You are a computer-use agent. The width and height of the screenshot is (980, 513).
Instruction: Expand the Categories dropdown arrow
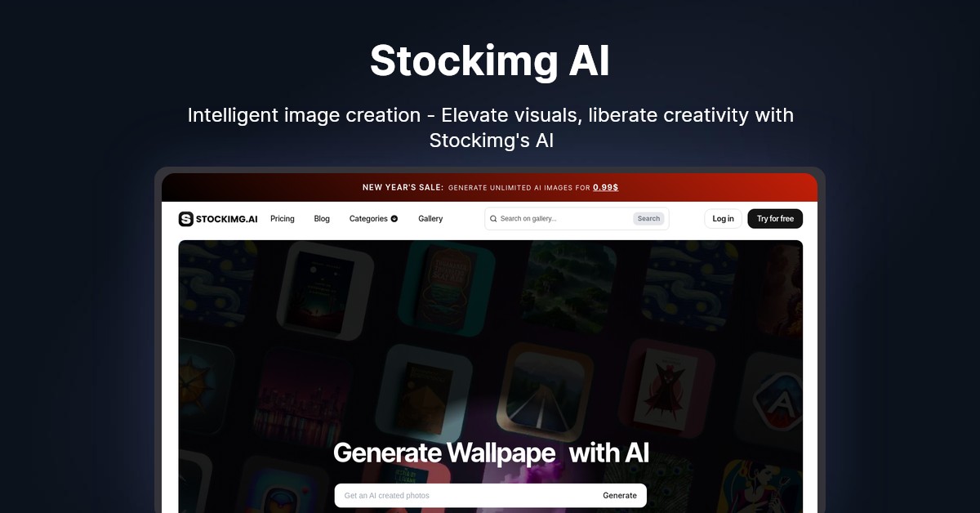pyautogui.click(x=394, y=219)
